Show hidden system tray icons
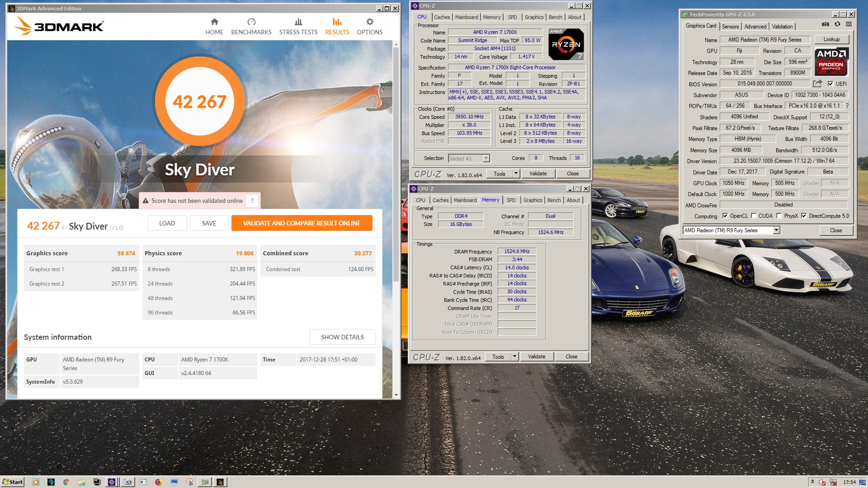Viewport: 868px width, 488px height. tap(812, 482)
